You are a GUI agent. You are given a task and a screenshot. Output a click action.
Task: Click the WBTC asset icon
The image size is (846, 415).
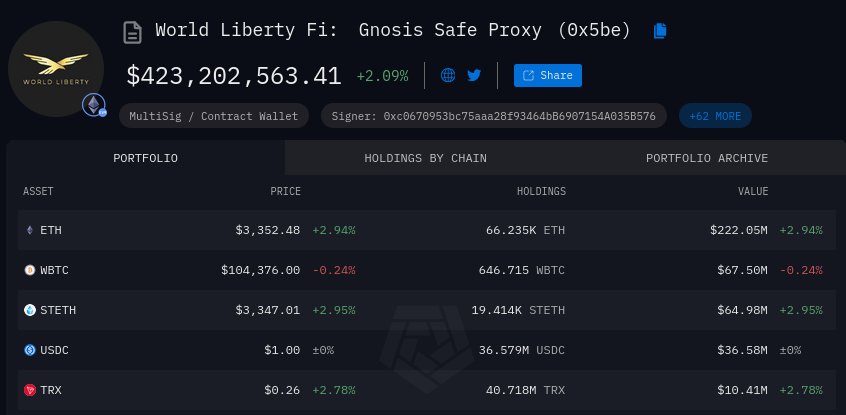30,270
